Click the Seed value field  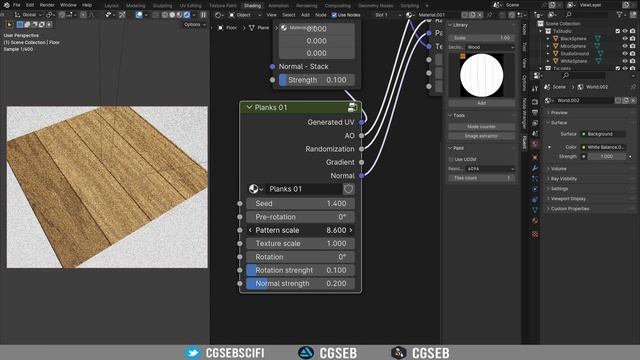pos(300,203)
